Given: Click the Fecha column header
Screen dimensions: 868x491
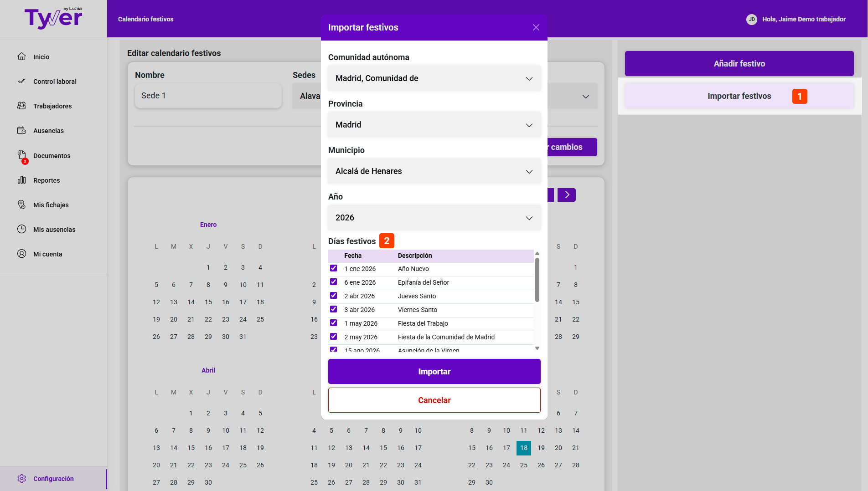Looking at the screenshot, I should point(353,256).
